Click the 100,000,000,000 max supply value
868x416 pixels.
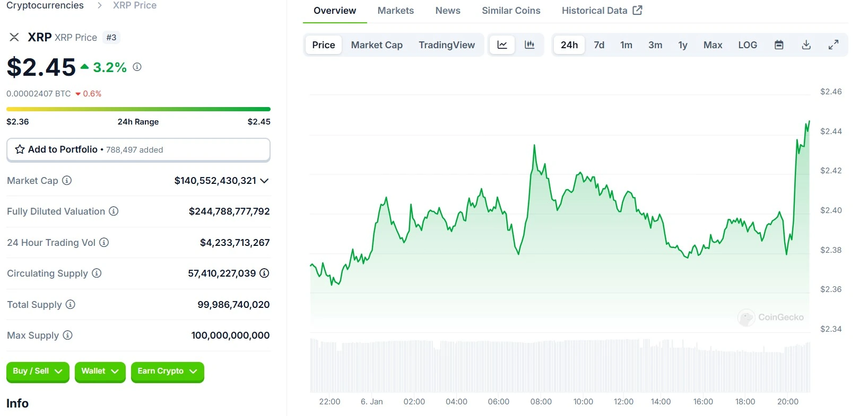tap(230, 335)
